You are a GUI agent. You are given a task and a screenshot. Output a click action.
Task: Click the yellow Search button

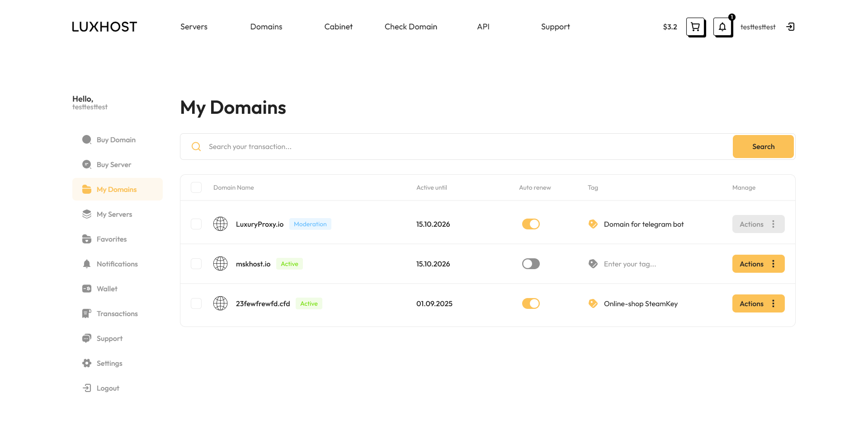point(763,147)
